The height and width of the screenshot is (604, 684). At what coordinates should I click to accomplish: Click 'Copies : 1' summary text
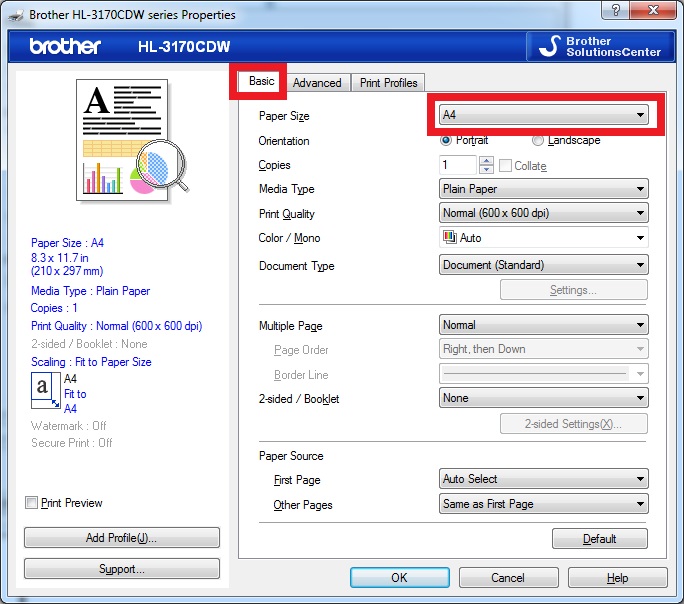pyautogui.click(x=54, y=308)
